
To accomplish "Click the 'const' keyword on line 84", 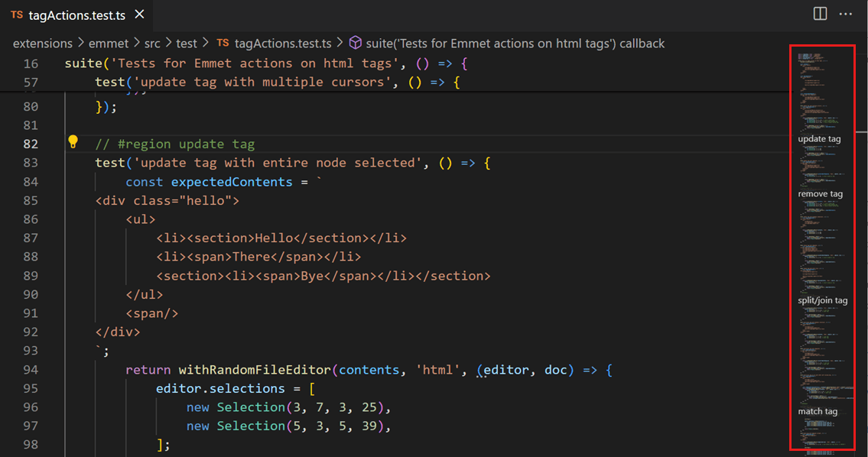I will click(x=145, y=182).
